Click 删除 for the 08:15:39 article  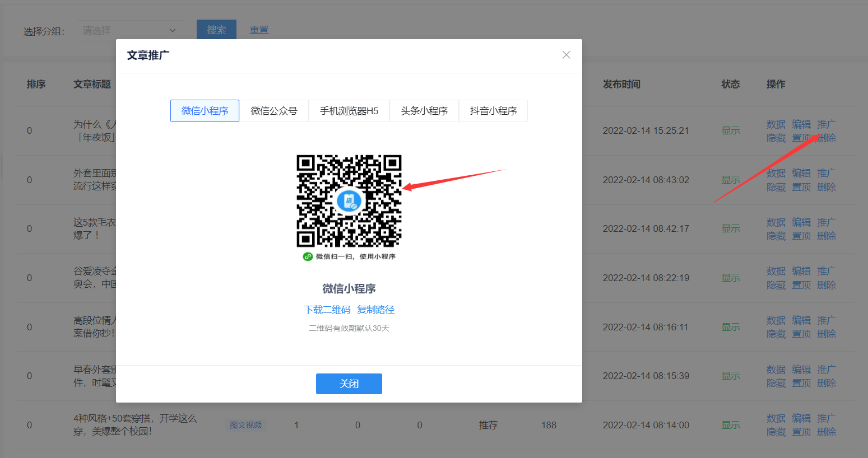tap(827, 383)
